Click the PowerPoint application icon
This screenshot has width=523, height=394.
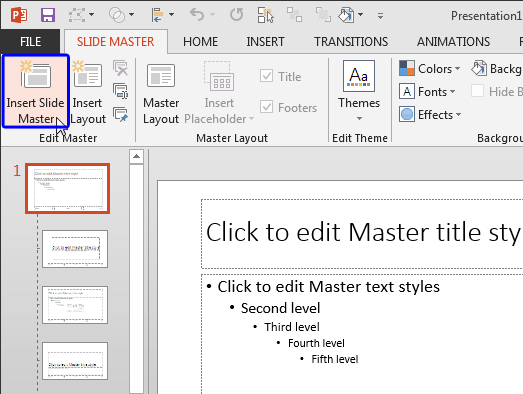[19, 15]
